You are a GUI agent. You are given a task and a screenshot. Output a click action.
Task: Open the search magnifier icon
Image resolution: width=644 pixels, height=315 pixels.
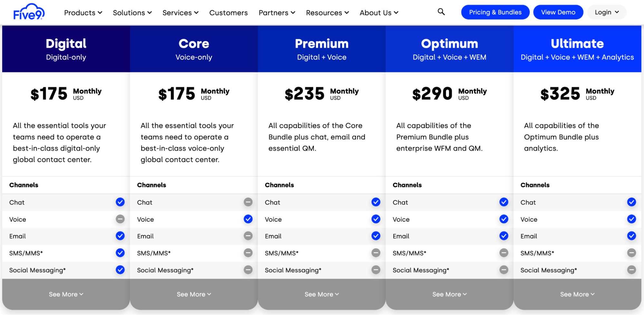pyautogui.click(x=441, y=12)
